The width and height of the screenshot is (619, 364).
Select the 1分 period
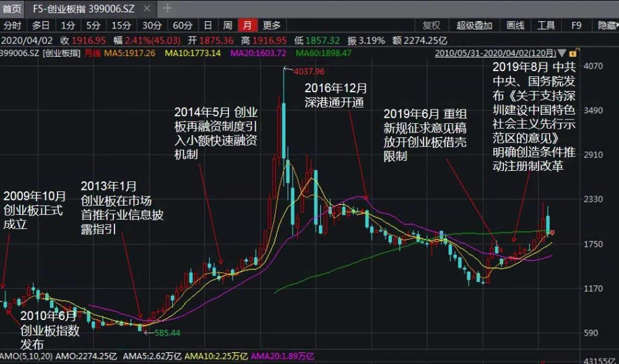point(68,25)
